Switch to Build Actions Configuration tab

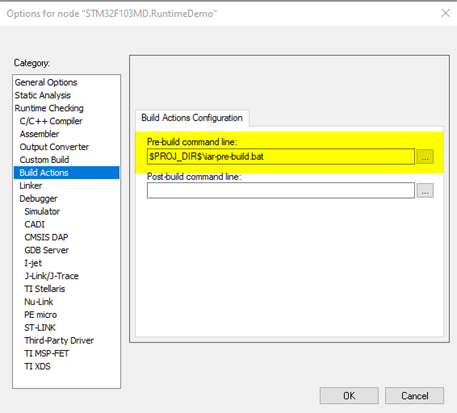192,118
